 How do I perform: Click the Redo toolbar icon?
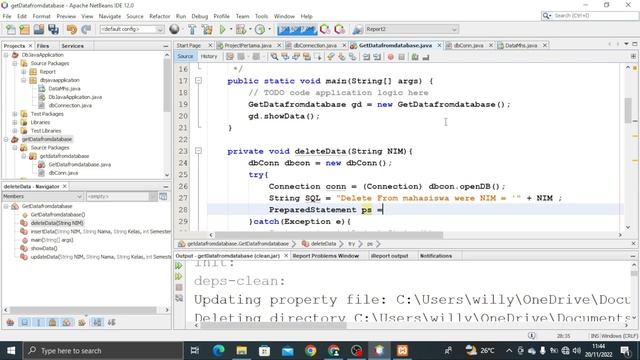86,29
